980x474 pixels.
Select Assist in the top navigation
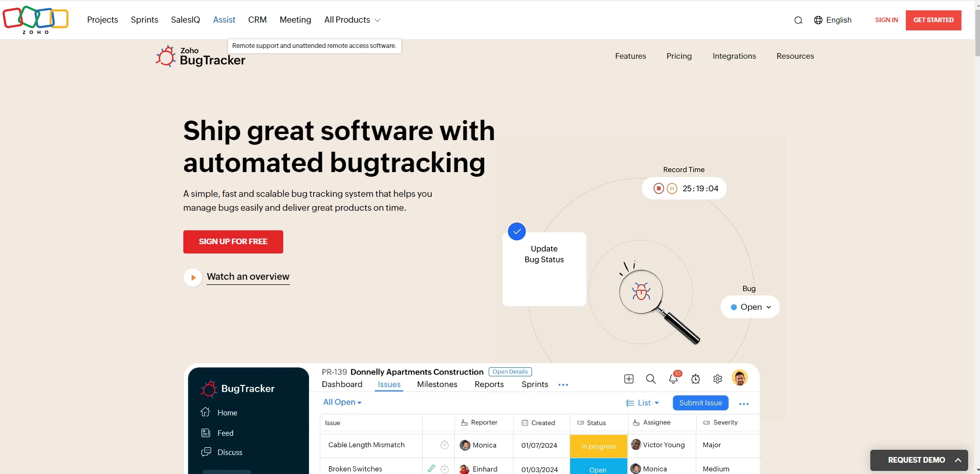224,20
